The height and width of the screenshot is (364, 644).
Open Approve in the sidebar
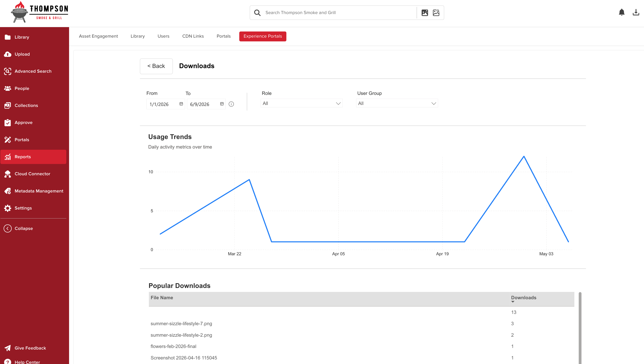pyautogui.click(x=33, y=123)
